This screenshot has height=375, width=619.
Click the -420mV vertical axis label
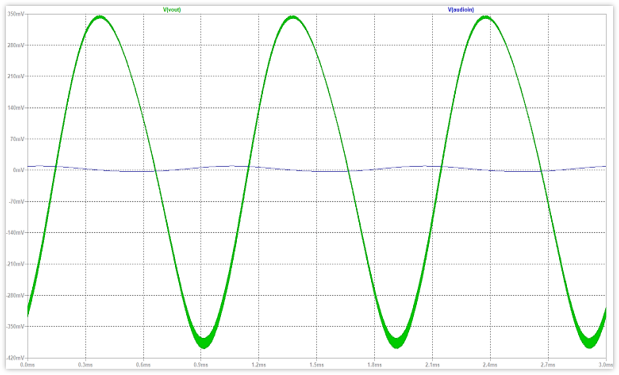pyautogui.click(x=15, y=358)
